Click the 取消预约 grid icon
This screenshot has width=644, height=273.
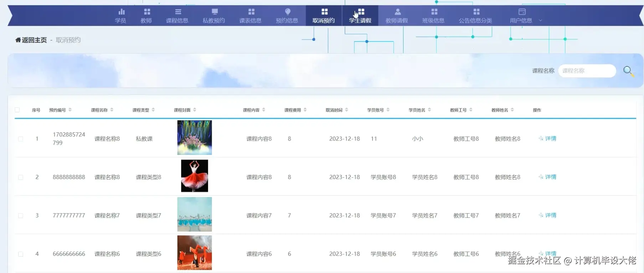click(324, 12)
